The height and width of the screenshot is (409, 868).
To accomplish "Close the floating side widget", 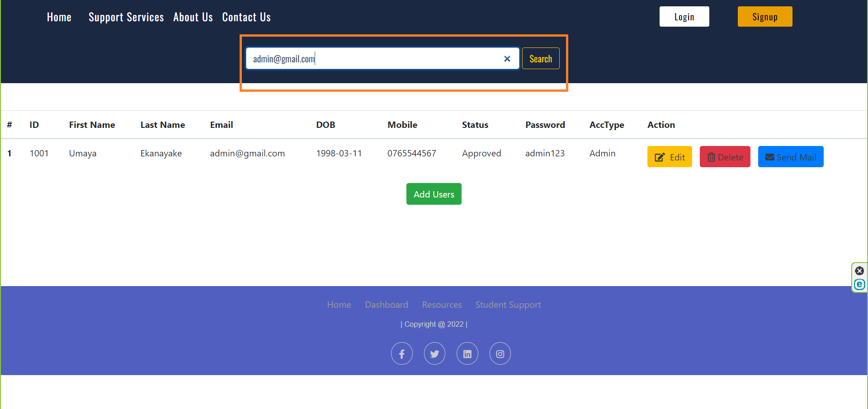I will (859, 271).
